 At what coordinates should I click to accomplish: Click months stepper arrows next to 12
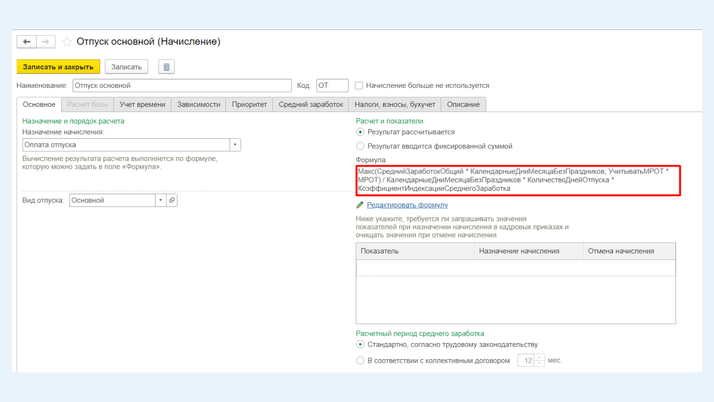(539, 361)
